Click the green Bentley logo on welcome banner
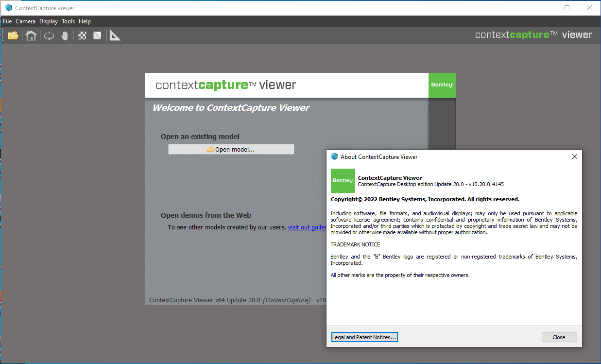 (x=442, y=85)
